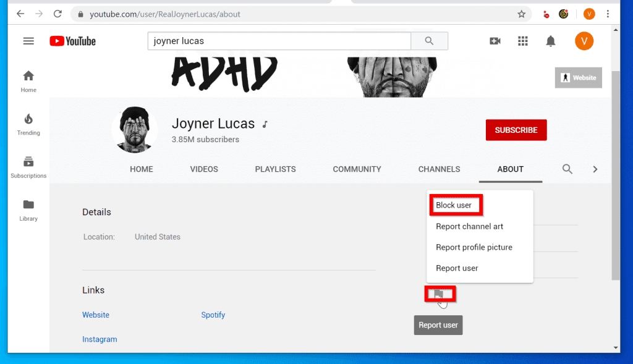Click the Links heading
633x364 pixels.
[x=93, y=290]
